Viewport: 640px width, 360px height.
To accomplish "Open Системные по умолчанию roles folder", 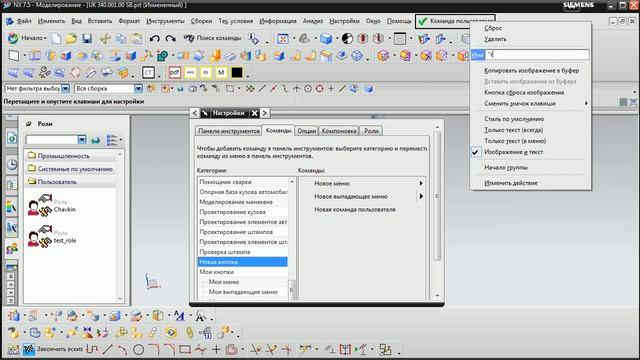I will pos(70,169).
